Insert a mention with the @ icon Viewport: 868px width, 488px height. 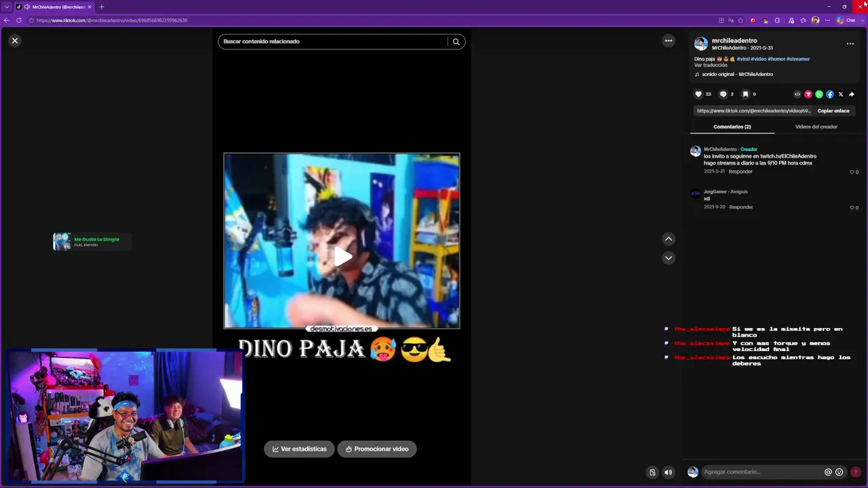(x=828, y=472)
